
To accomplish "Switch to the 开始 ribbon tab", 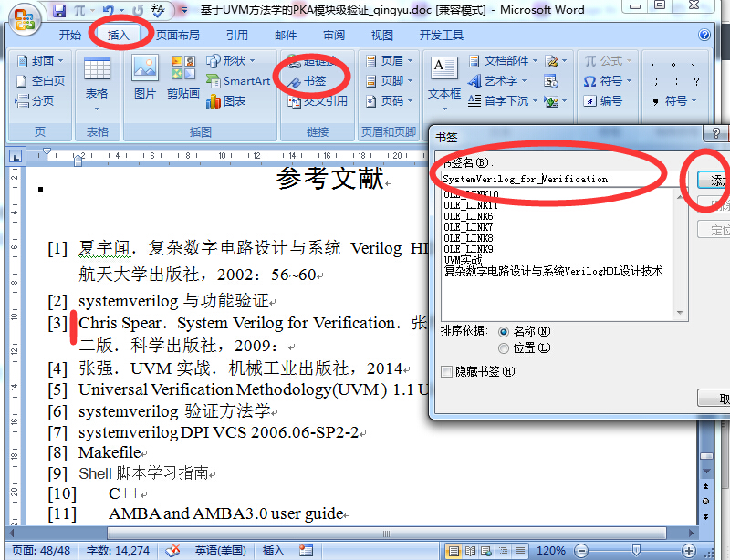I will click(x=70, y=36).
